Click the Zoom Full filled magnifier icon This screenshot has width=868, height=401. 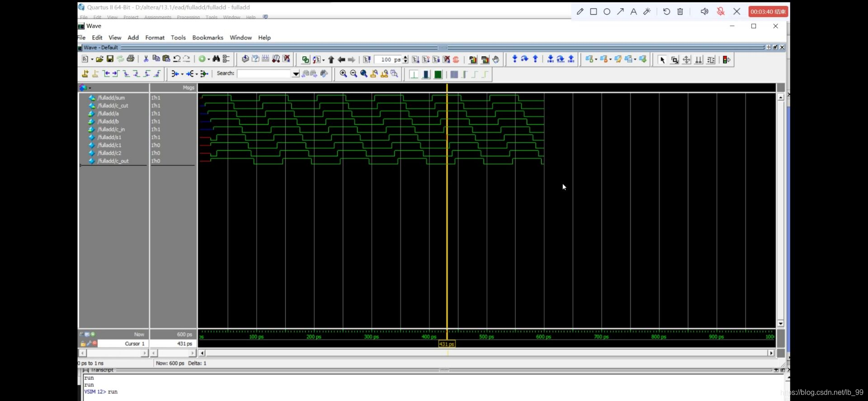[x=364, y=74]
